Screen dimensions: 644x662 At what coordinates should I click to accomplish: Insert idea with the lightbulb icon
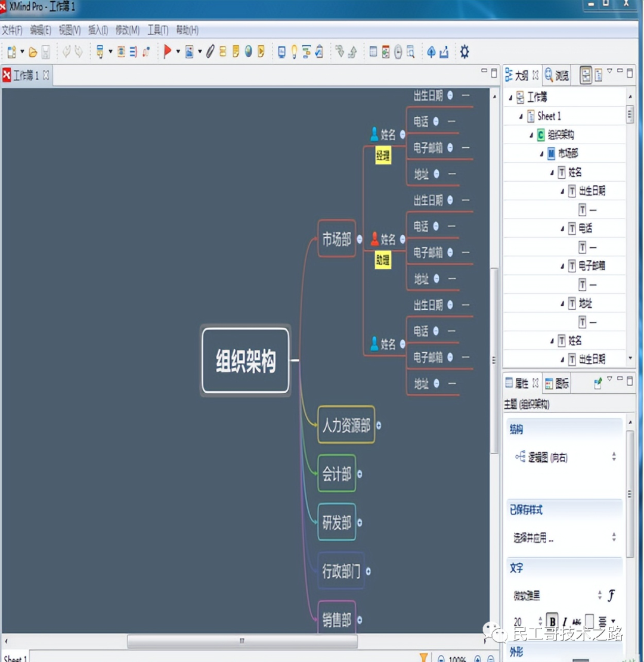click(x=294, y=52)
